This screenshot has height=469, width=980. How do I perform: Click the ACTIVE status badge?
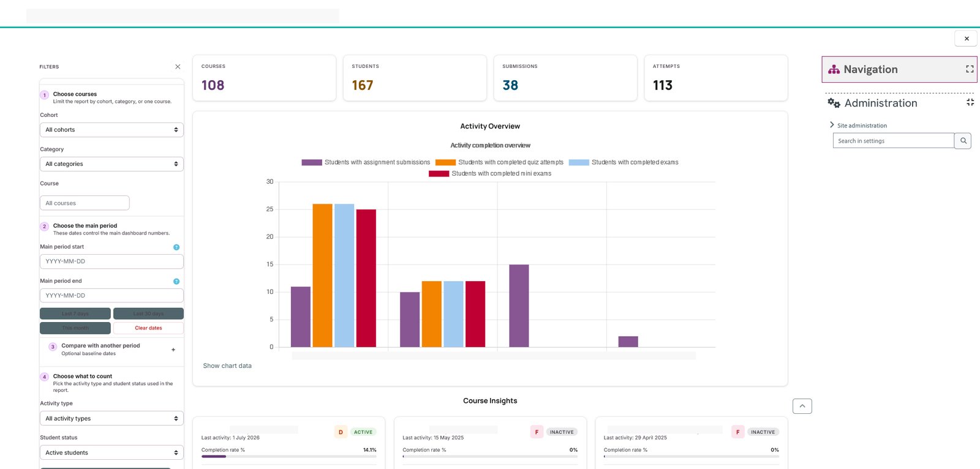tap(363, 432)
